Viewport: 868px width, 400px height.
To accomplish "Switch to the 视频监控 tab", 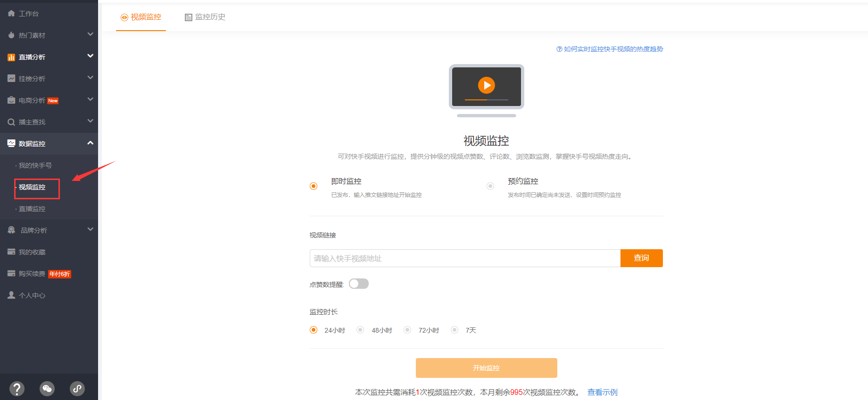I will 141,17.
